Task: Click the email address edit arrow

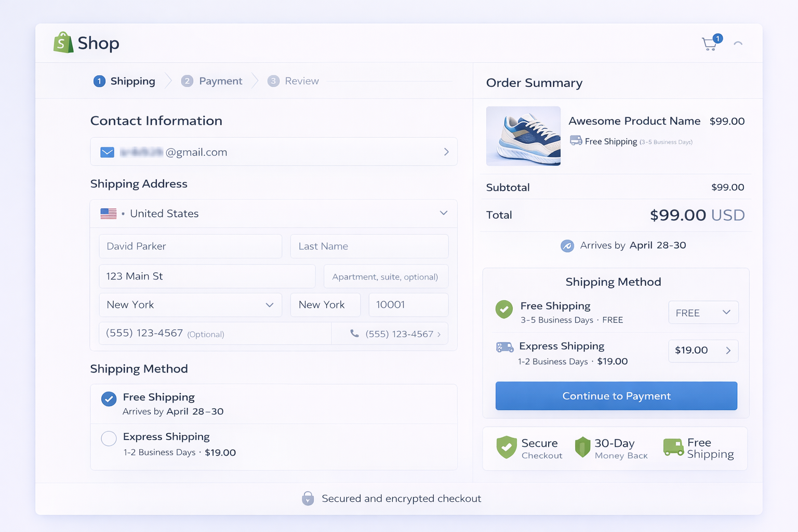Action: pos(446,152)
